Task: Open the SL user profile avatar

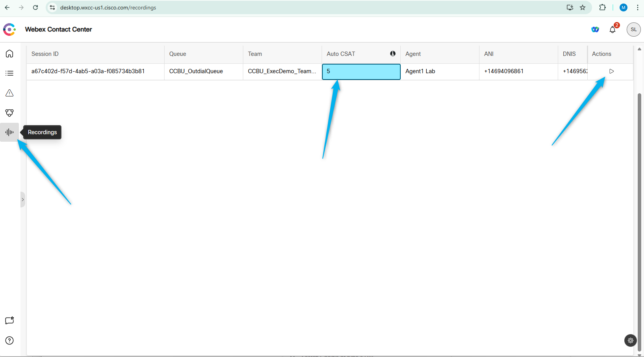Action: pyautogui.click(x=633, y=30)
